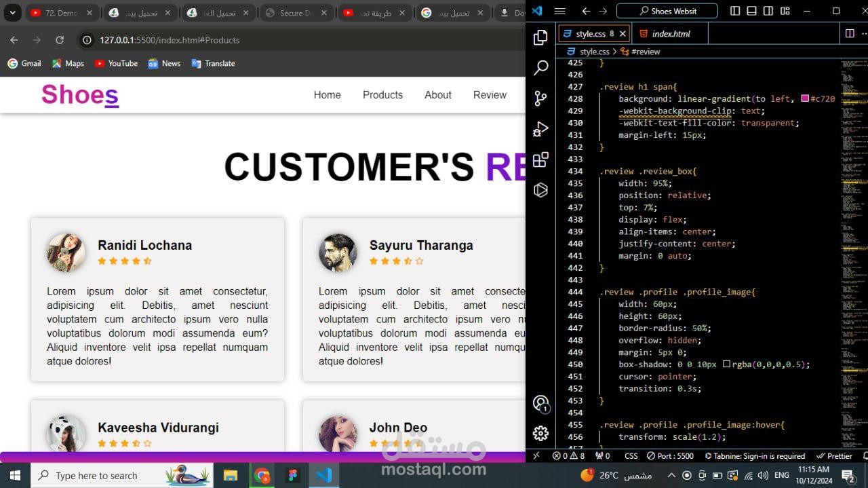This screenshot has height=488, width=868.
Task: Open the Windows Start menu
Action: tap(15, 475)
